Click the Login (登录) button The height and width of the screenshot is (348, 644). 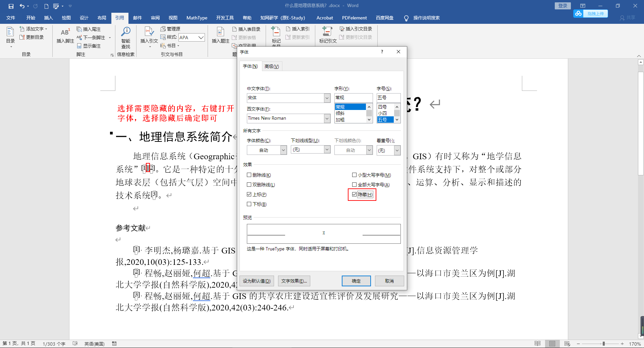563,6
